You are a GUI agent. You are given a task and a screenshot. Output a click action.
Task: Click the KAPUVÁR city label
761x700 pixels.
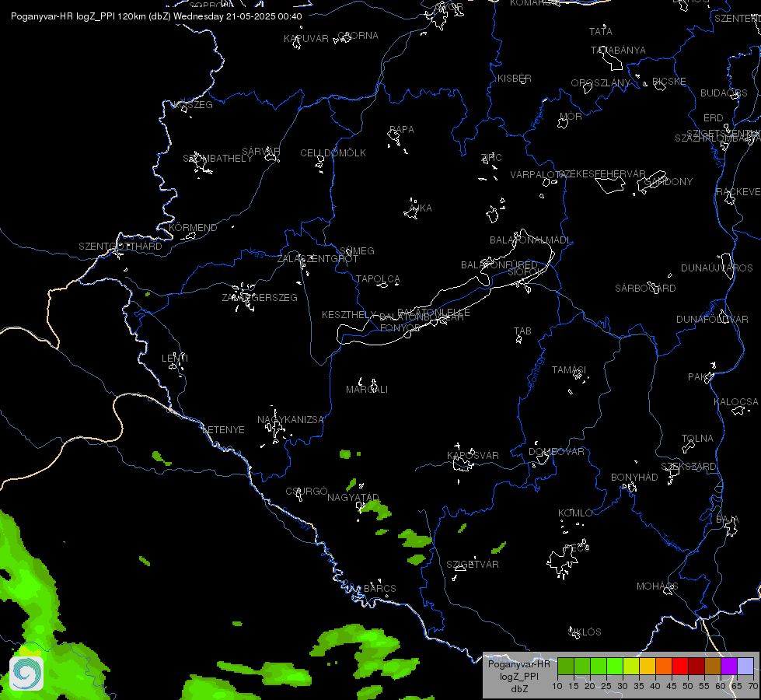point(305,39)
